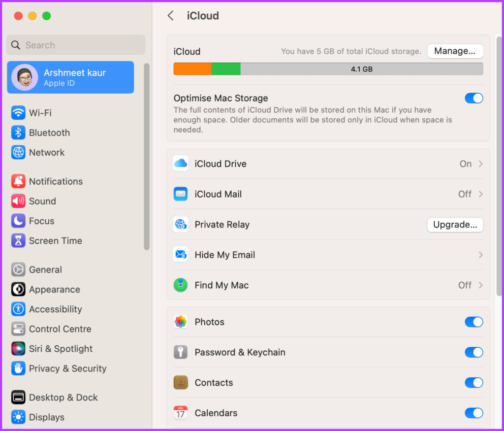
Task: Click the Contacts book icon
Action: (181, 382)
